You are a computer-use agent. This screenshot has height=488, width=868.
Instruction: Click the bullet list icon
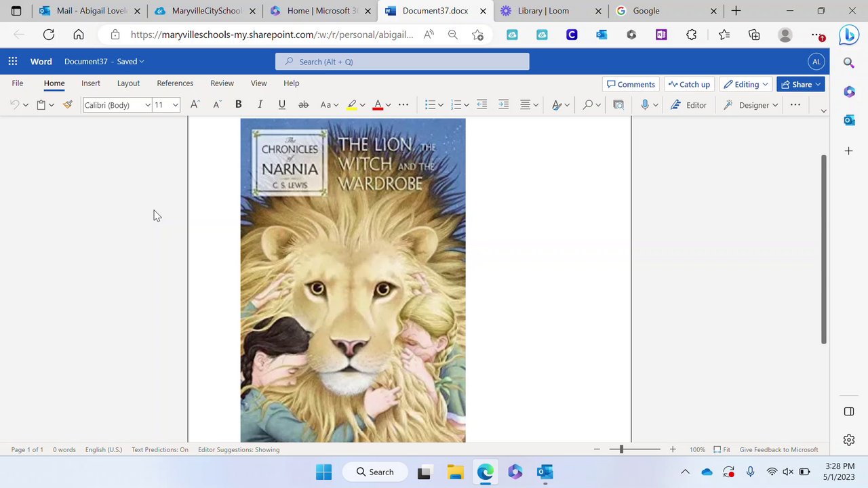430,104
